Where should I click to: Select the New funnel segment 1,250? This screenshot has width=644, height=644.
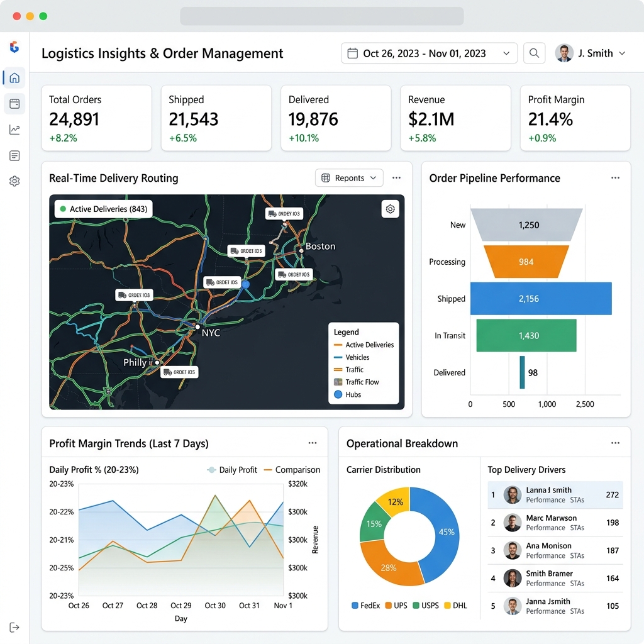click(x=526, y=225)
